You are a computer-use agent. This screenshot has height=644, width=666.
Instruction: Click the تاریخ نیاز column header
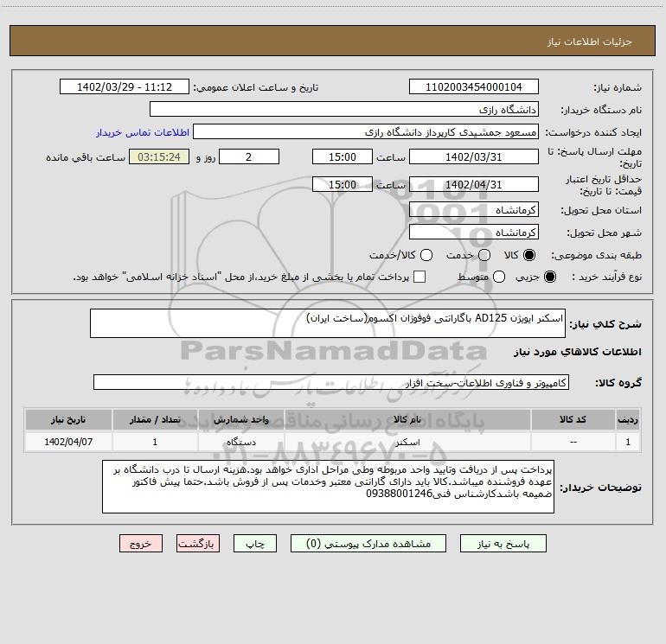(68, 419)
